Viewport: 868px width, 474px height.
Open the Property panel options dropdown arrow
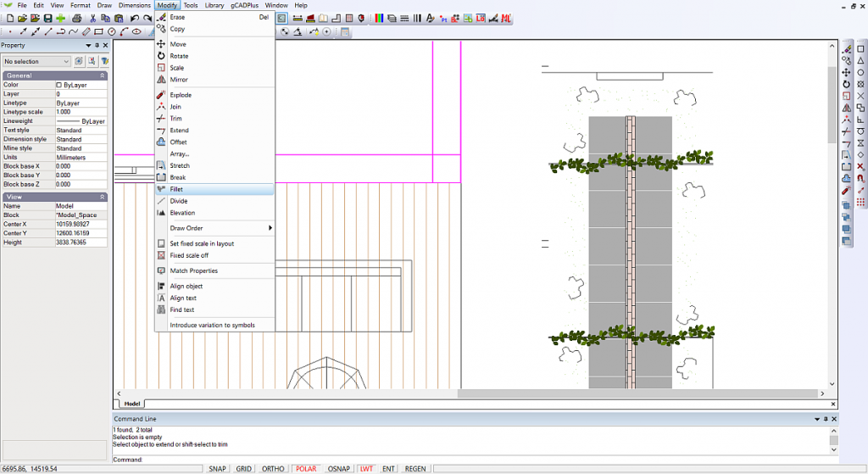click(88, 46)
